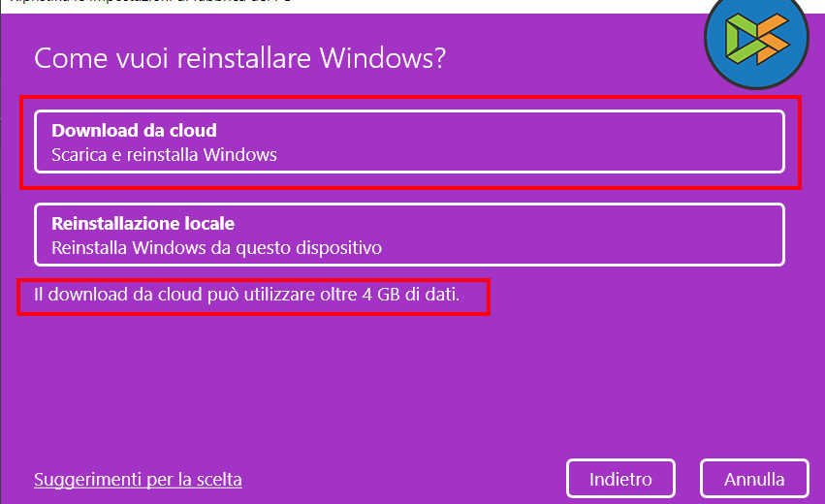Select Reinstallazione locale option
Viewport: 825px width, 504px height.
point(408,235)
